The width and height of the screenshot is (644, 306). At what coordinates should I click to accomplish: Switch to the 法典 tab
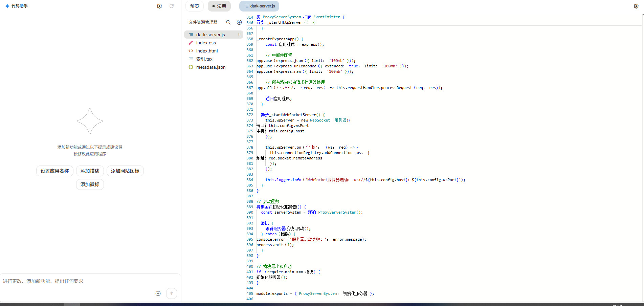pyautogui.click(x=219, y=6)
